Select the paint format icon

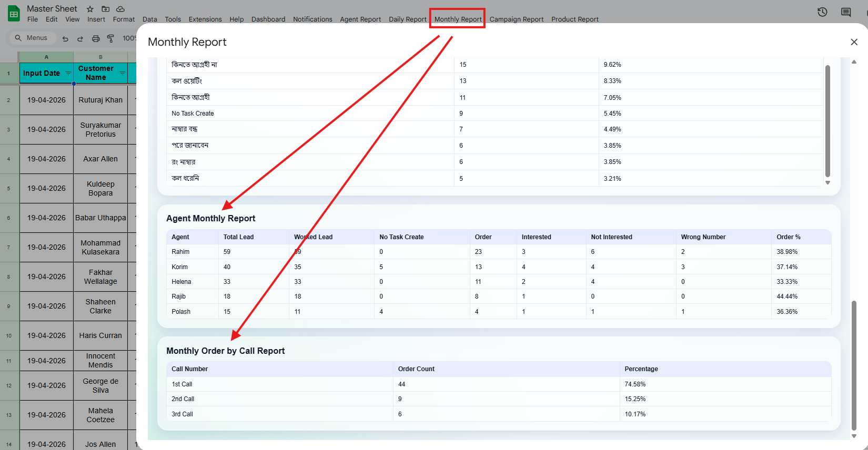tap(110, 38)
